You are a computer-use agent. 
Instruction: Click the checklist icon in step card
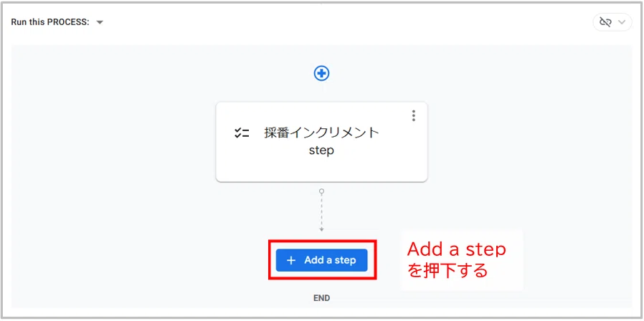point(242,133)
